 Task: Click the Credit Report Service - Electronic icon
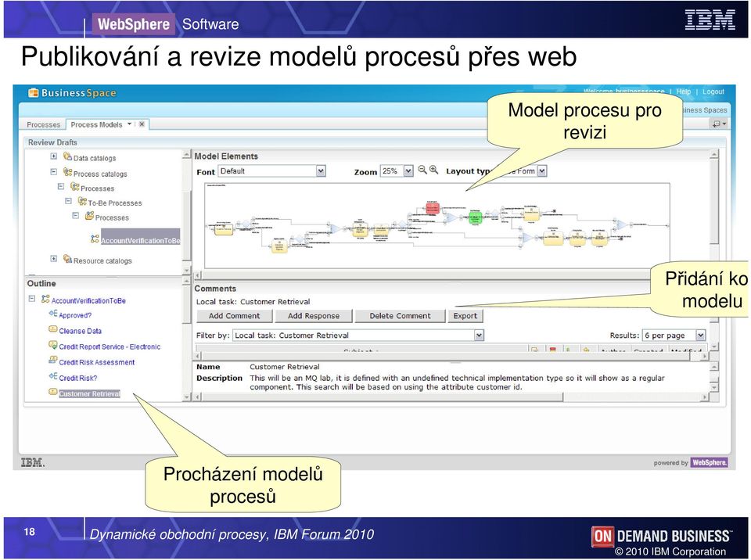coord(52,345)
